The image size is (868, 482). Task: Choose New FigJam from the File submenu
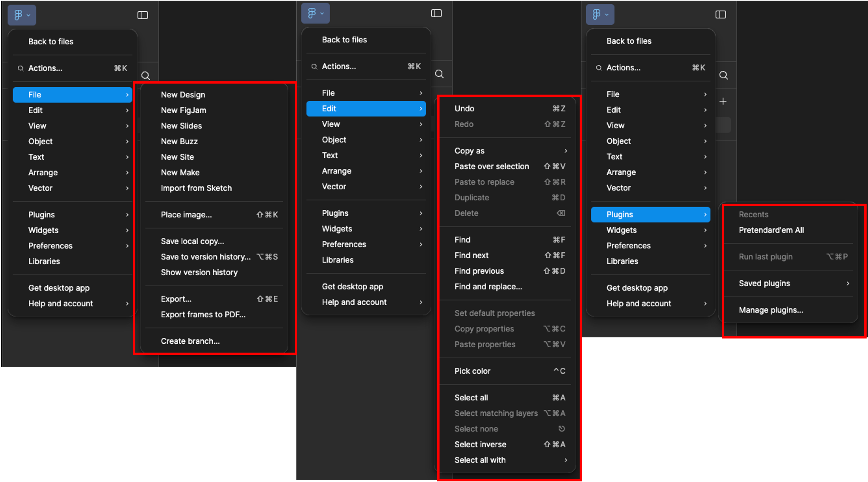pos(183,110)
